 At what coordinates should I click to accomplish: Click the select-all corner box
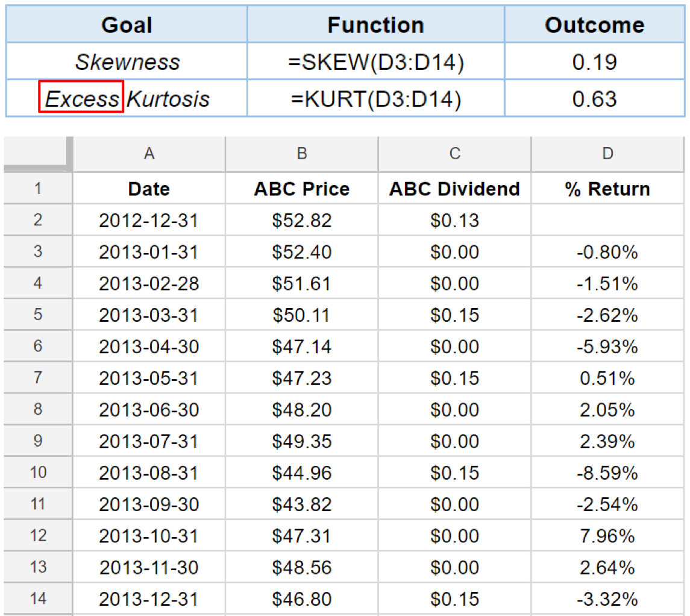37,154
